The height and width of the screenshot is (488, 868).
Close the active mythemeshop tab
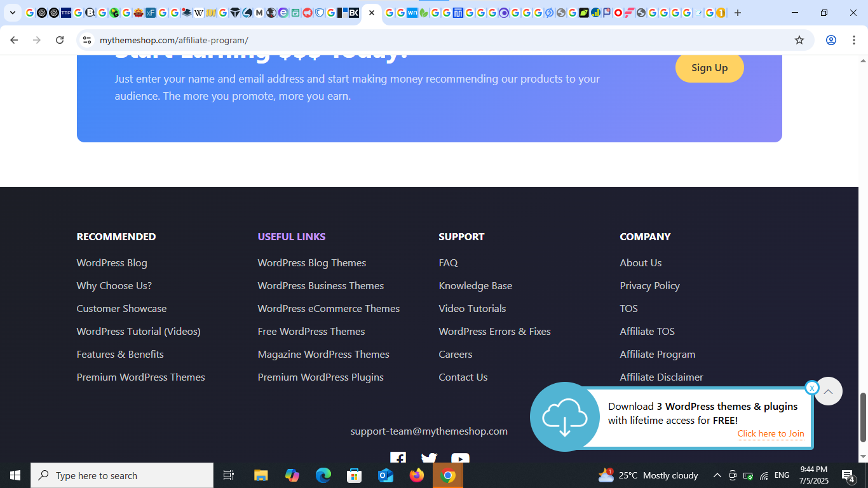372,13
